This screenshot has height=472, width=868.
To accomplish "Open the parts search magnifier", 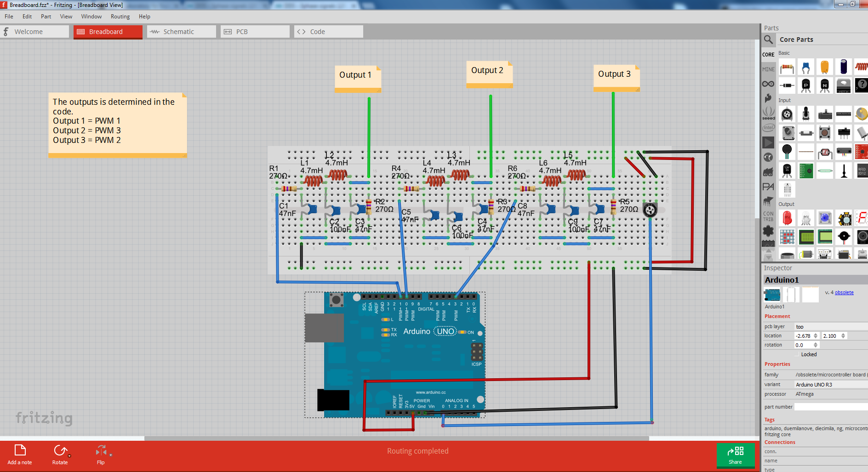I will pyautogui.click(x=768, y=40).
